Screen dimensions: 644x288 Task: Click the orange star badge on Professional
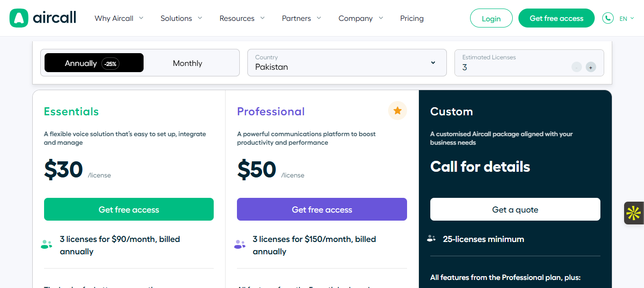point(397,111)
